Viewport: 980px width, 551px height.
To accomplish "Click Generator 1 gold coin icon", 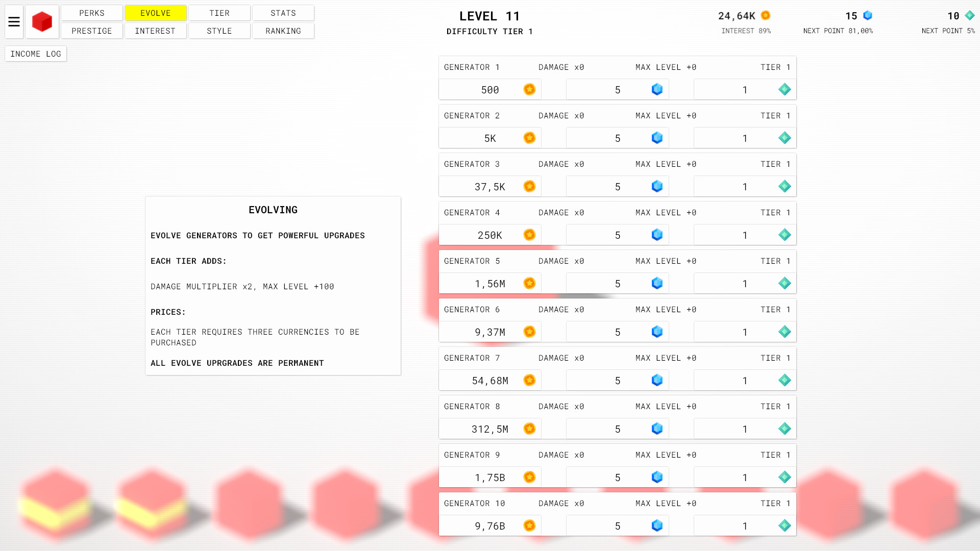I will point(529,89).
